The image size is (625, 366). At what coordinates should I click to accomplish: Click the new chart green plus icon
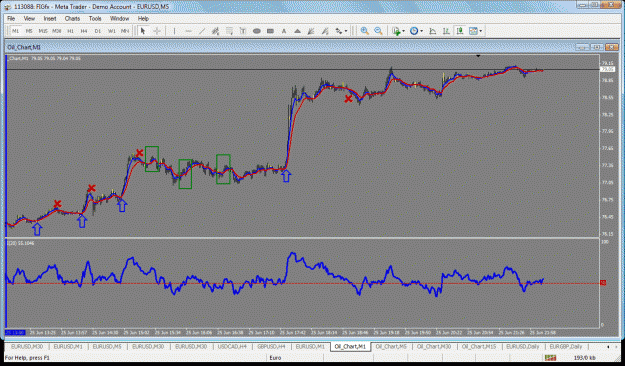396,31
